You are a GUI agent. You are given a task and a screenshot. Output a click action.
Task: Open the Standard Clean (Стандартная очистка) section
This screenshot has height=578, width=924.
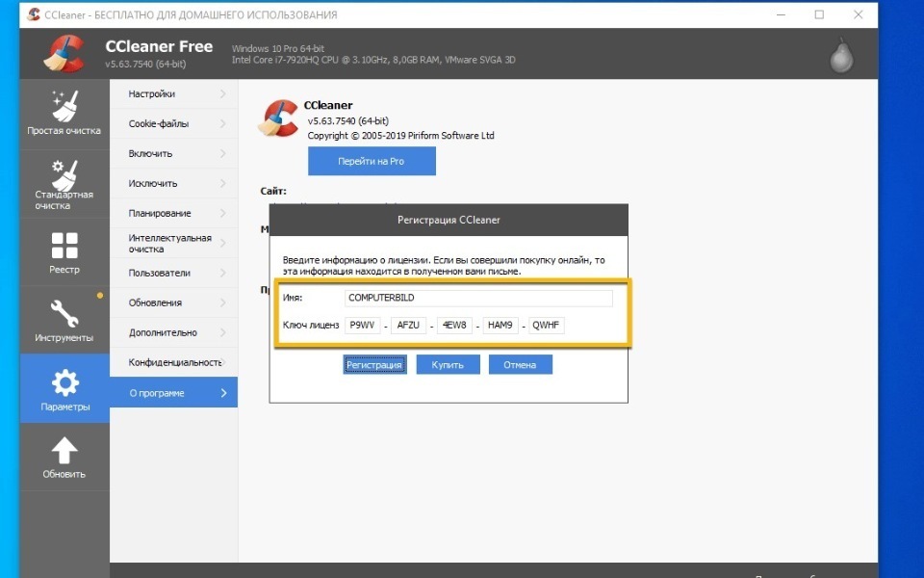pyautogui.click(x=64, y=184)
